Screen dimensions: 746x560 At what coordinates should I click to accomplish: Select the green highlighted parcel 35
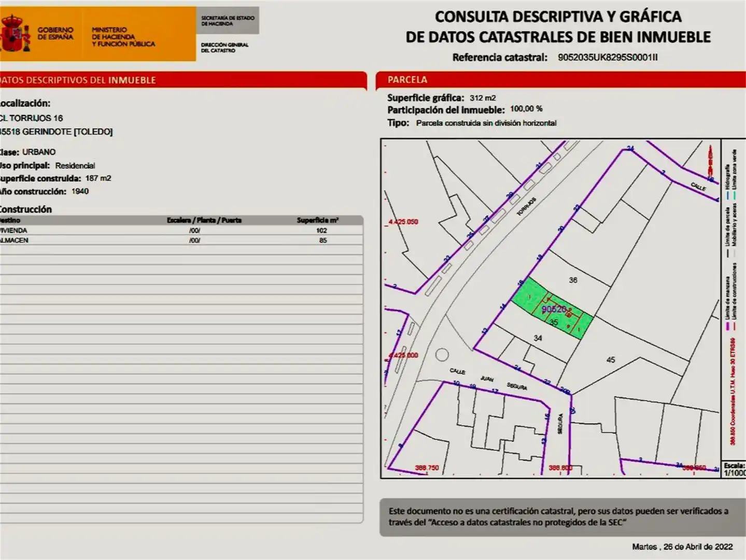[552, 309]
